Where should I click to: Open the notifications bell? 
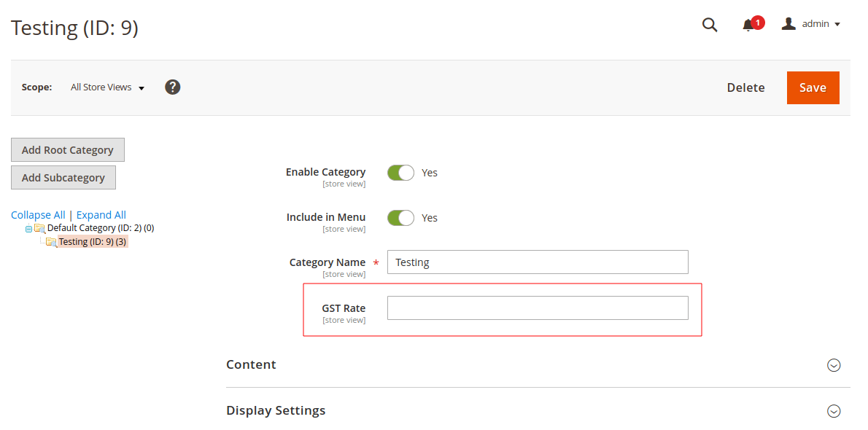click(x=749, y=24)
